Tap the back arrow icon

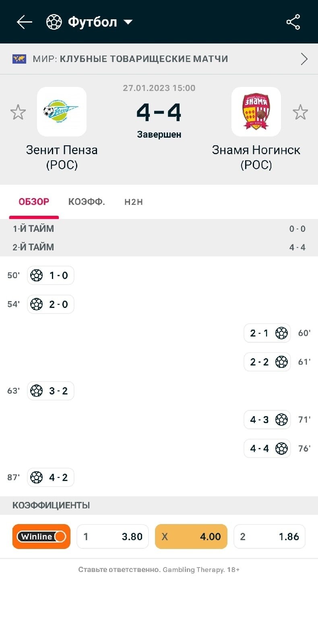(24, 22)
